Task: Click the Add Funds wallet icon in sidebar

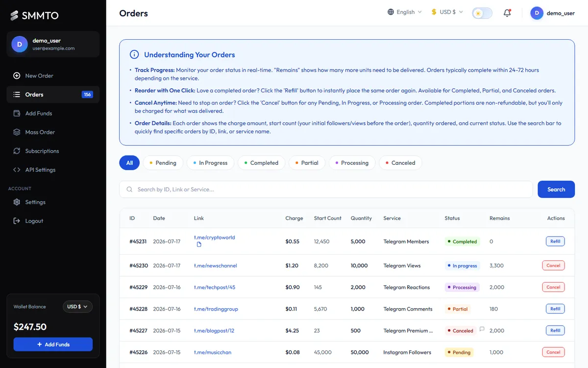Action: [17, 113]
